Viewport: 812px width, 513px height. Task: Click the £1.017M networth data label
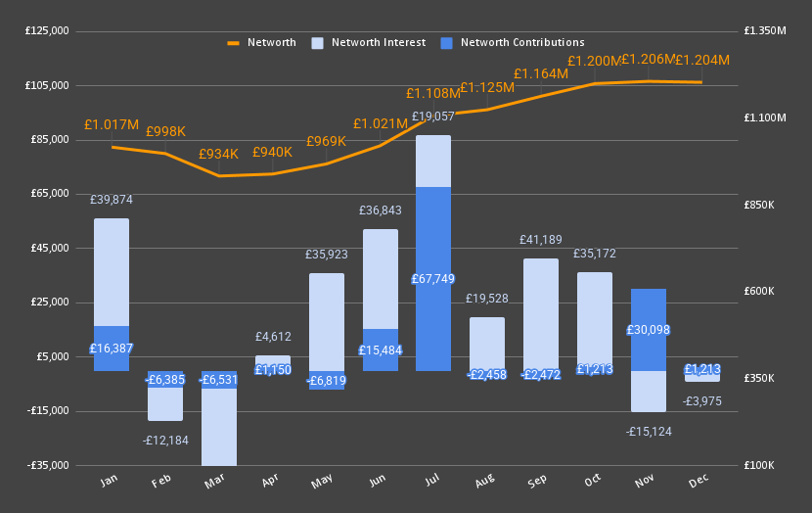112,124
